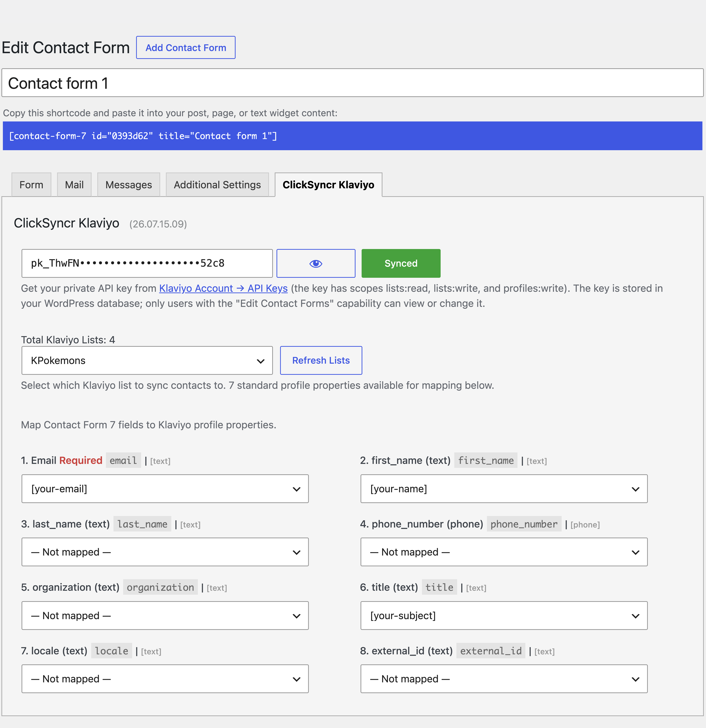
Task: Expand the last_name mapping dropdown
Action: pos(165,552)
